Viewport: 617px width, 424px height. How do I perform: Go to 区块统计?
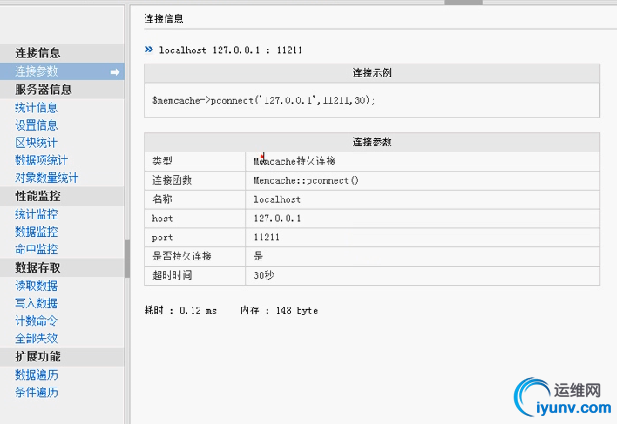pos(37,143)
